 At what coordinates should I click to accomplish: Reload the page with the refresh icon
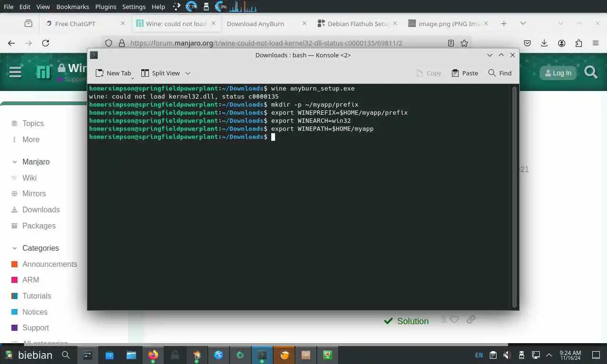pos(46,43)
